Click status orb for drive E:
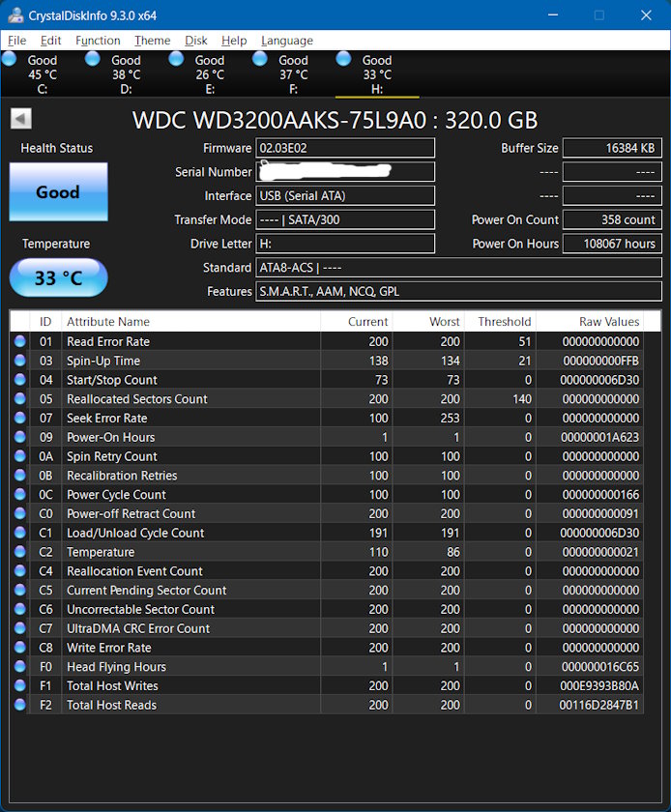 176,59
